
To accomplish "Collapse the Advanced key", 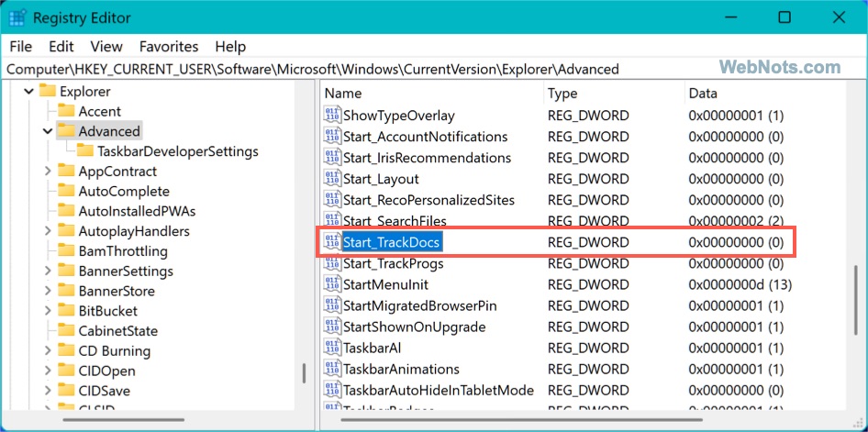I will click(48, 131).
